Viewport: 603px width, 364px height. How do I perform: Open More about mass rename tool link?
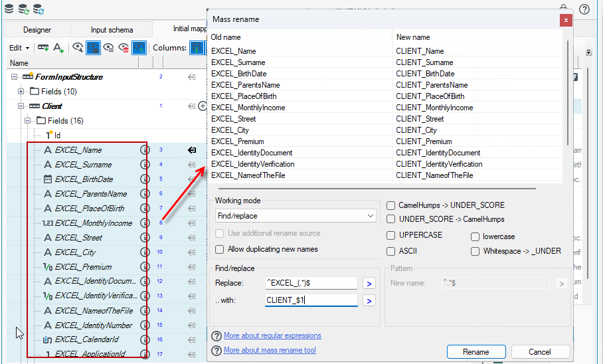pos(270,350)
